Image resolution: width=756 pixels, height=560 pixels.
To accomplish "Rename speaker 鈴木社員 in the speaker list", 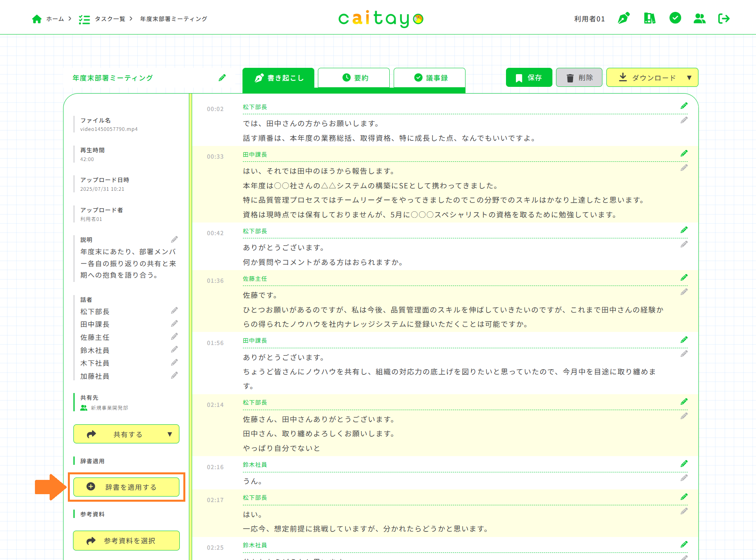I will [174, 349].
